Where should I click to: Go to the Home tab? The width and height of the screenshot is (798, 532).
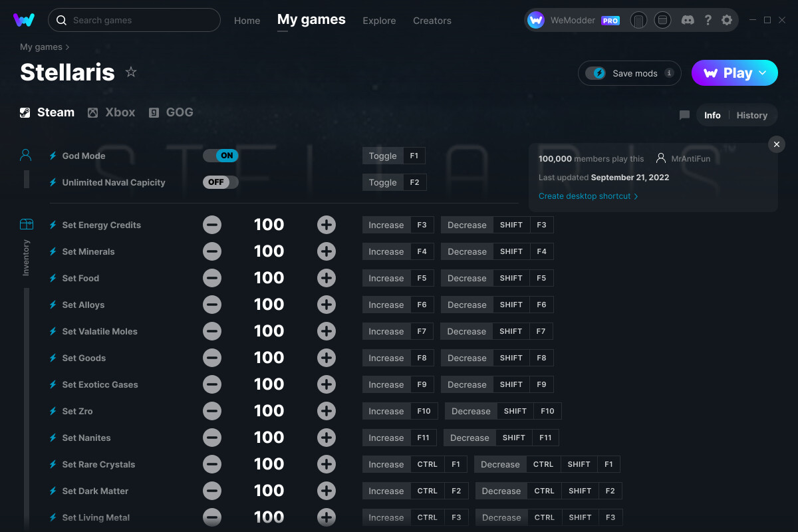(x=247, y=21)
